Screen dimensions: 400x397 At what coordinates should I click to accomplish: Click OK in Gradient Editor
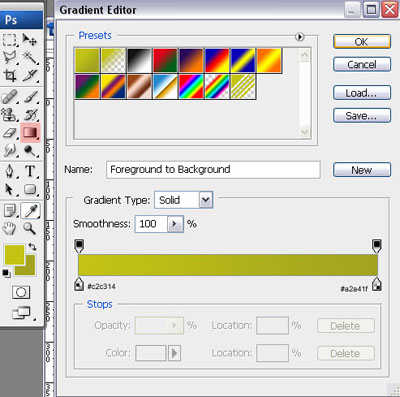click(x=362, y=42)
